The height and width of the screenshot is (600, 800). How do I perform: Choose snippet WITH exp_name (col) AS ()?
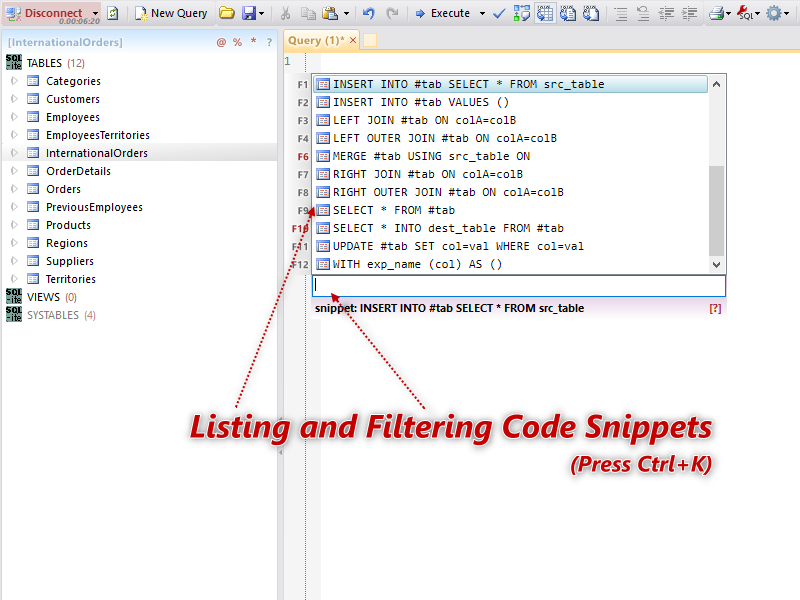(x=511, y=264)
